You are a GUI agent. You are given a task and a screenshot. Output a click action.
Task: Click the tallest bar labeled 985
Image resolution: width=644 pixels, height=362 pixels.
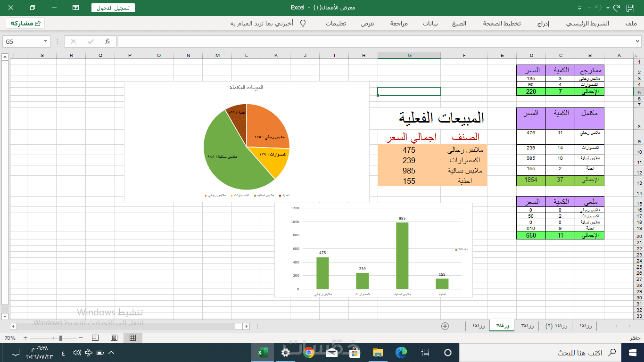(402, 255)
